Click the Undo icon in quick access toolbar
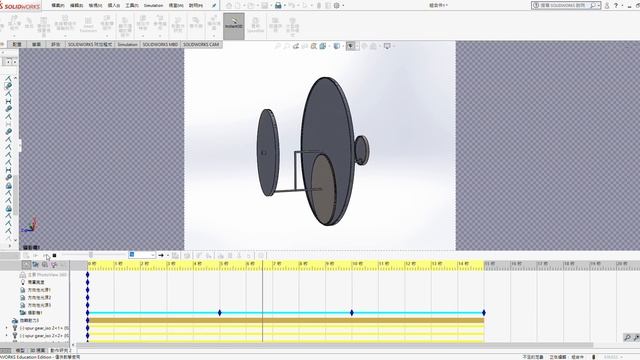The height and width of the screenshot is (360, 640). click(292, 5)
